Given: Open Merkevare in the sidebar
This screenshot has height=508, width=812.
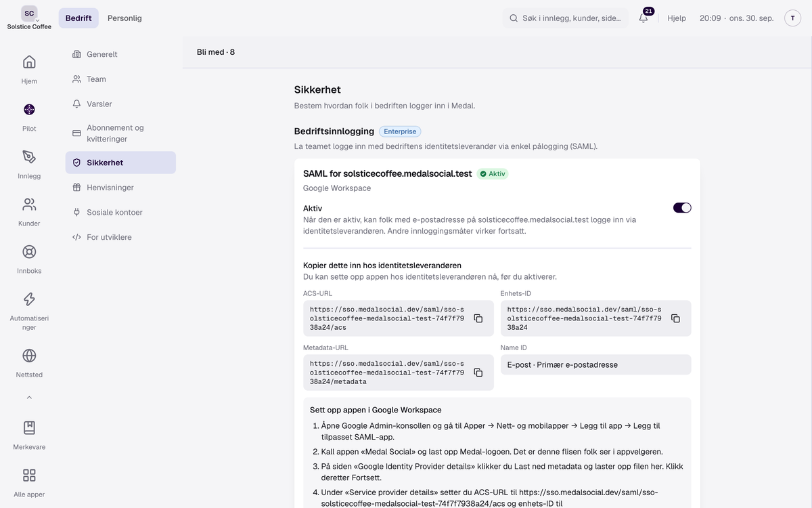Looking at the screenshot, I should coord(29,435).
